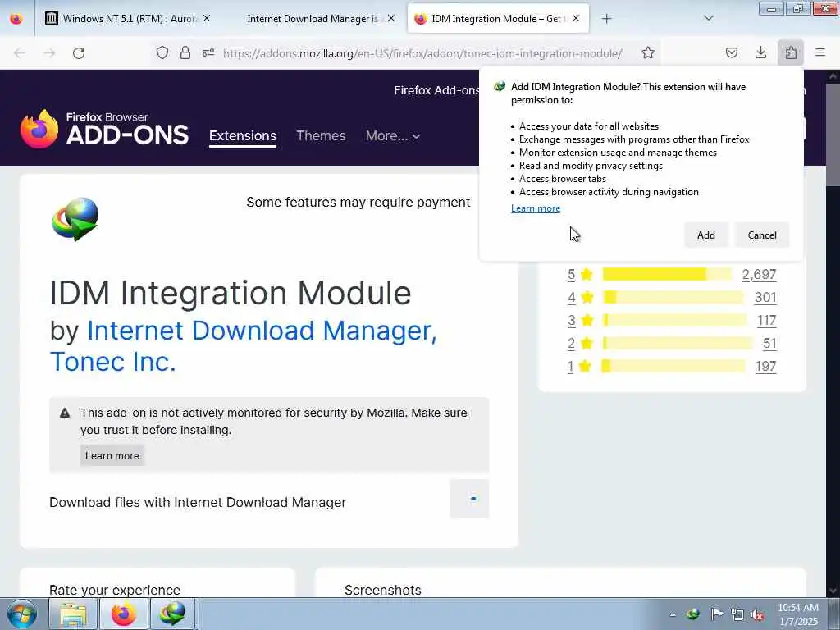Cancel the add-on installation prompt

coord(762,235)
